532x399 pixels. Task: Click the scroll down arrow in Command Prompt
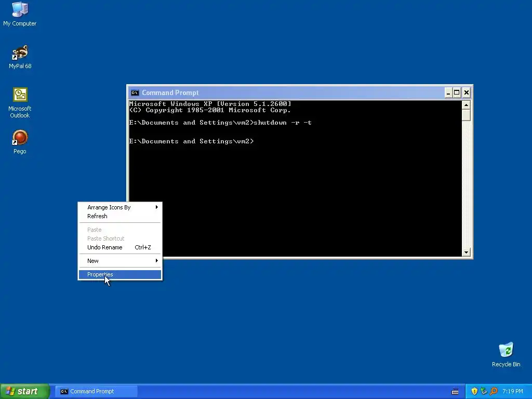pos(466,252)
